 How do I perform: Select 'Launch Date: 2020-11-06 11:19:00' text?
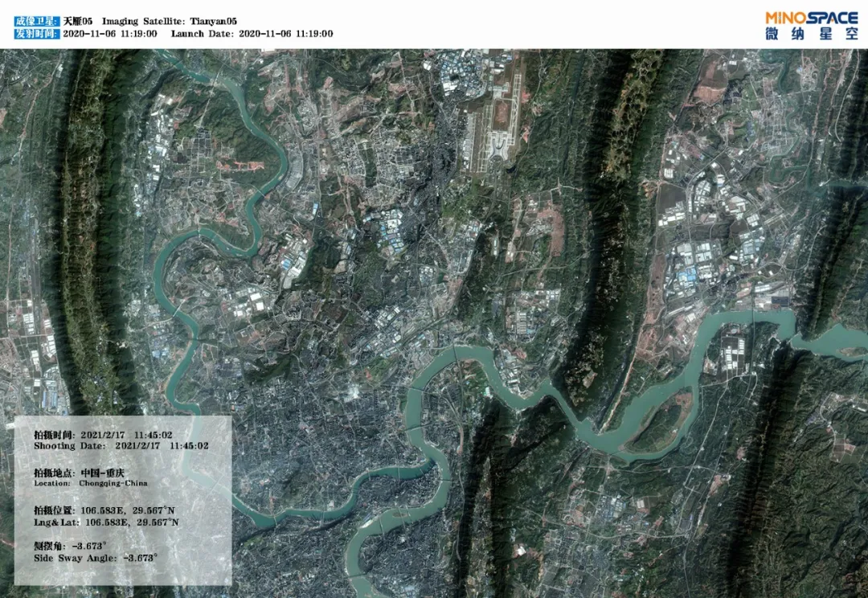coord(252,33)
